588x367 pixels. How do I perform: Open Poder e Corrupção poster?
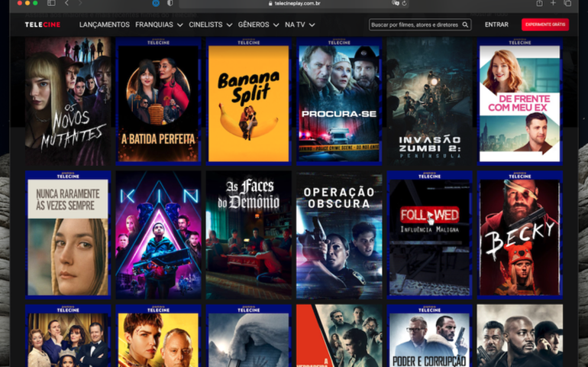[x=429, y=336]
